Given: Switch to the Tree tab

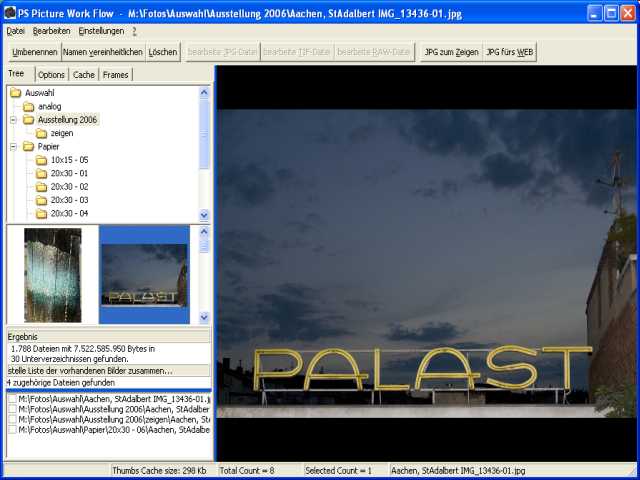Looking at the screenshot, I should pyautogui.click(x=19, y=73).
